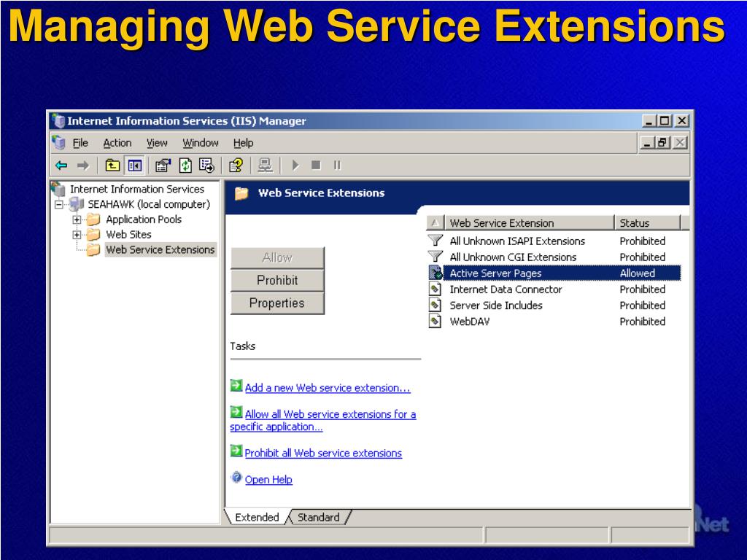Click the Refresh toolbar icon
This screenshot has height=560, width=747.
click(x=185, y=166)
